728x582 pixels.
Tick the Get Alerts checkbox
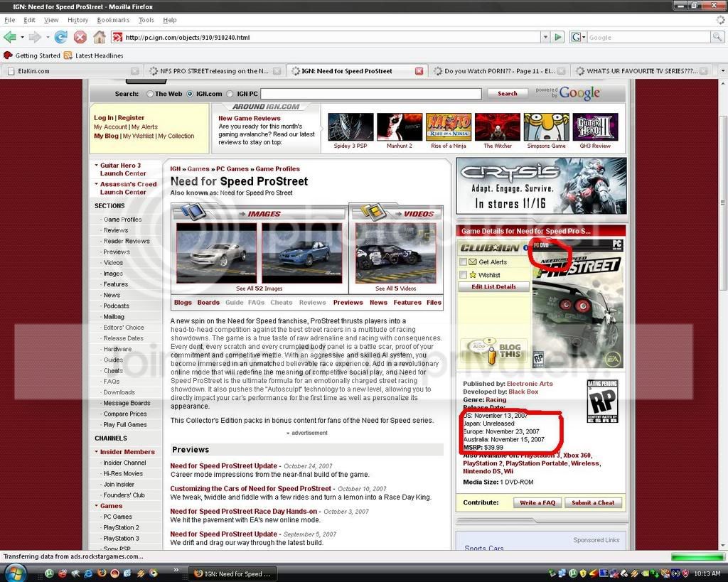coord(463,262)
